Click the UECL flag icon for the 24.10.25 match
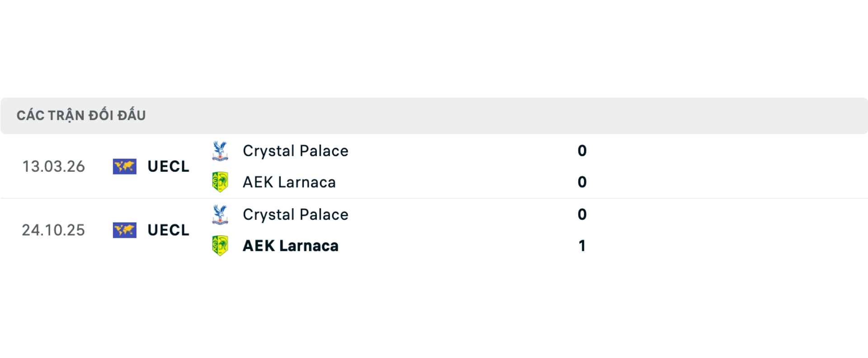The width and height of the screenshot is (868, 358). 124,231
